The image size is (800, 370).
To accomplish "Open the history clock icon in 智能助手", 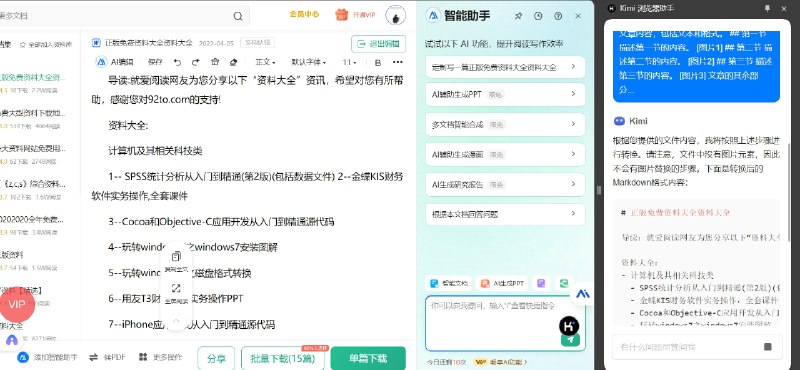I will tap(538, 16).
